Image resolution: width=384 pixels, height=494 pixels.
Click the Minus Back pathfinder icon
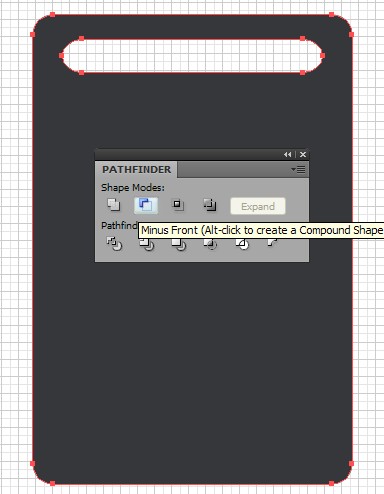tap(272, 243)
